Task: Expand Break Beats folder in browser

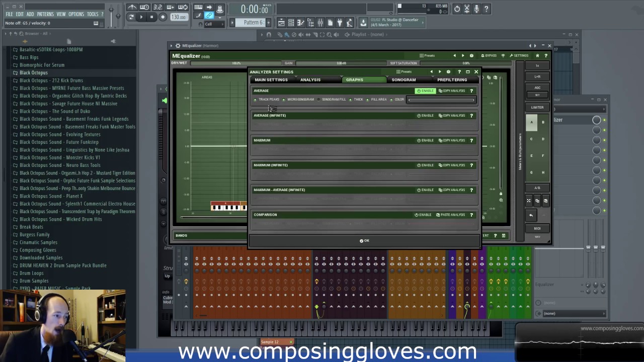Action: (31, 227)
